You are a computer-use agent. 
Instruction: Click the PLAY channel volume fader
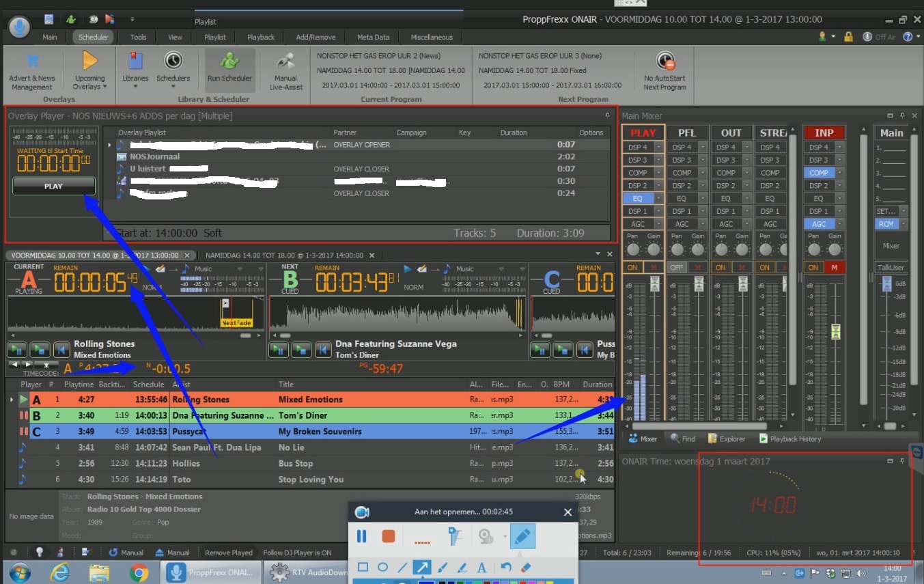click(655, 284)
